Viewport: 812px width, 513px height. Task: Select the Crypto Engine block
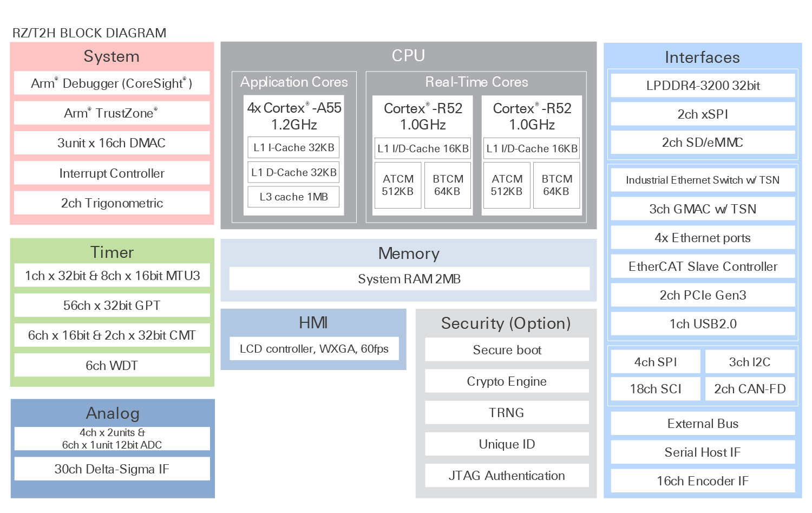507,381
